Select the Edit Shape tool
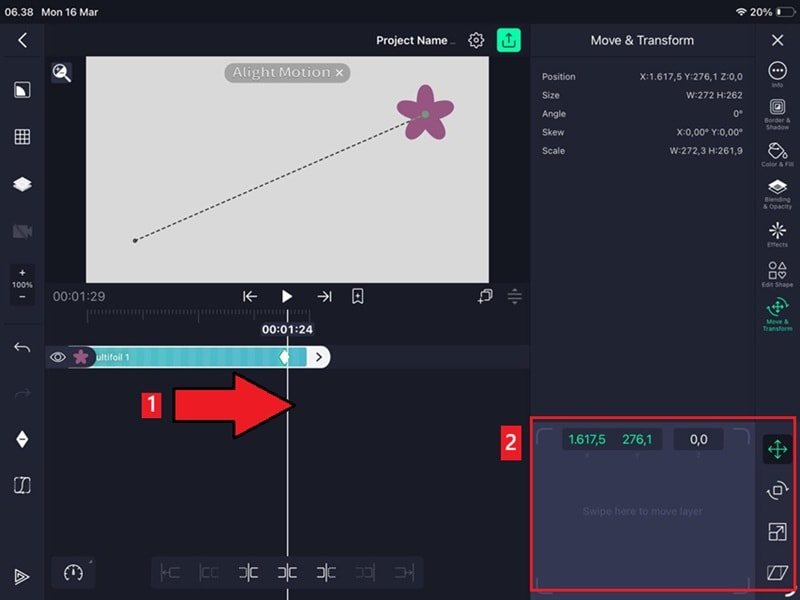Viewport: 800px width, 600px height. coord(777,272)
